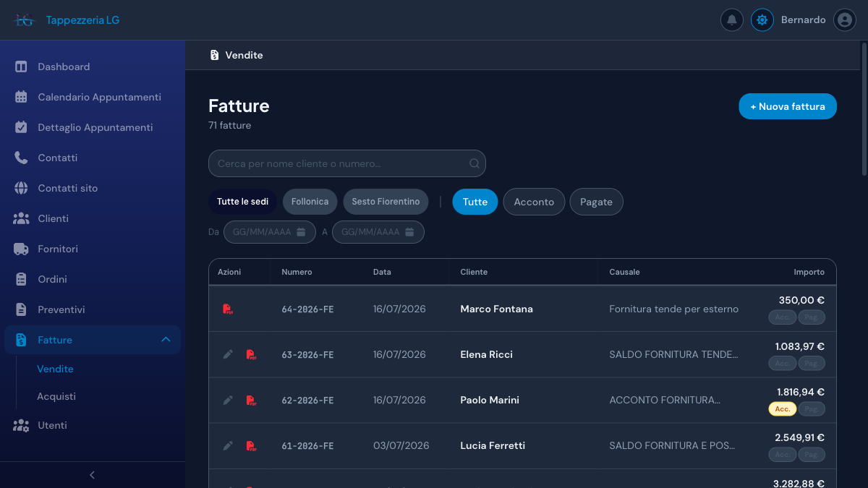
Task: Sort by Data column header
Action: [382, 272]
